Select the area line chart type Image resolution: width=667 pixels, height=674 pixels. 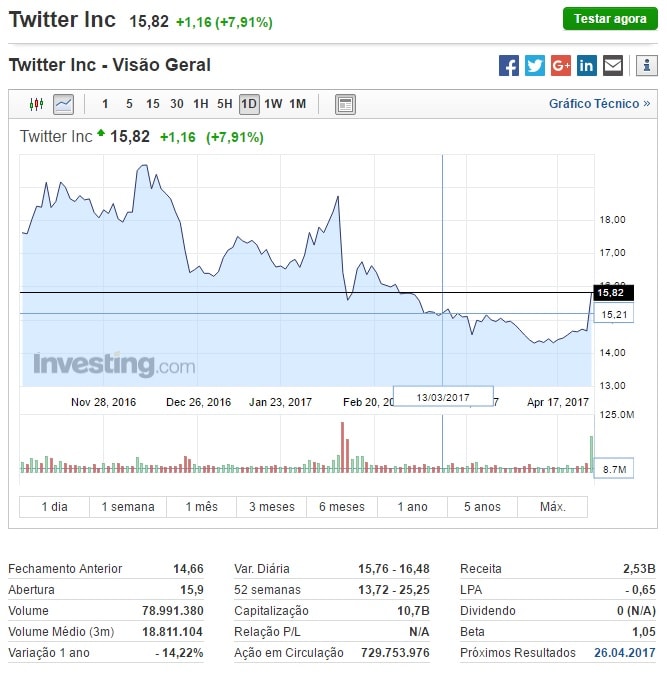(63, 104)
